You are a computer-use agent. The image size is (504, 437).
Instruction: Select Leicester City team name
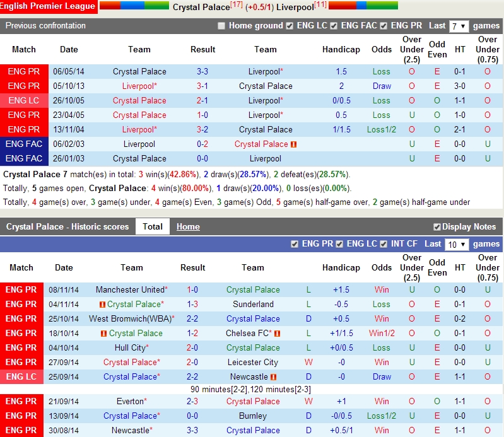coord(253,362)
